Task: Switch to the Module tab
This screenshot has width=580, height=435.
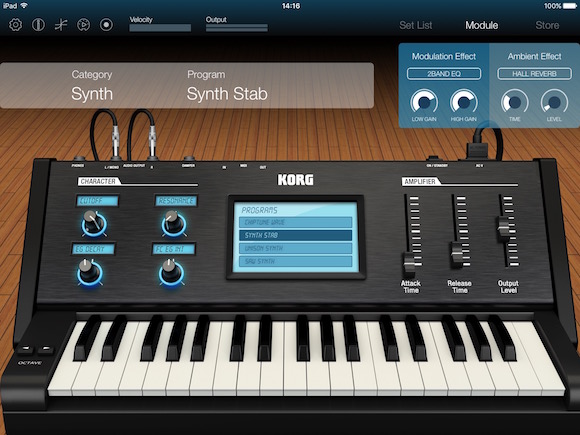Action: (x=482, y=25)
